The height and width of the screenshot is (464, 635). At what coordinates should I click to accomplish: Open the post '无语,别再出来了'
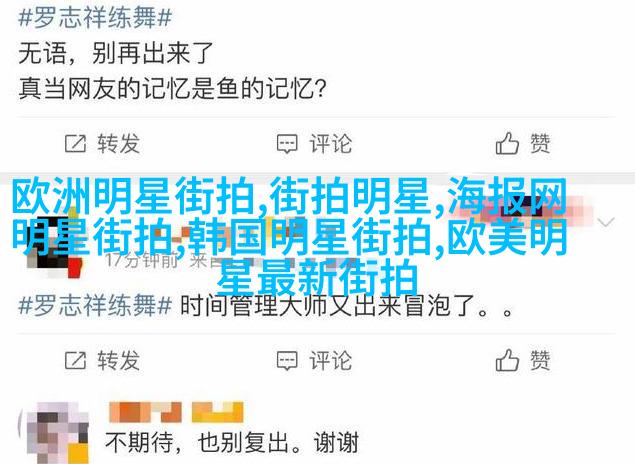coord(116,53)
